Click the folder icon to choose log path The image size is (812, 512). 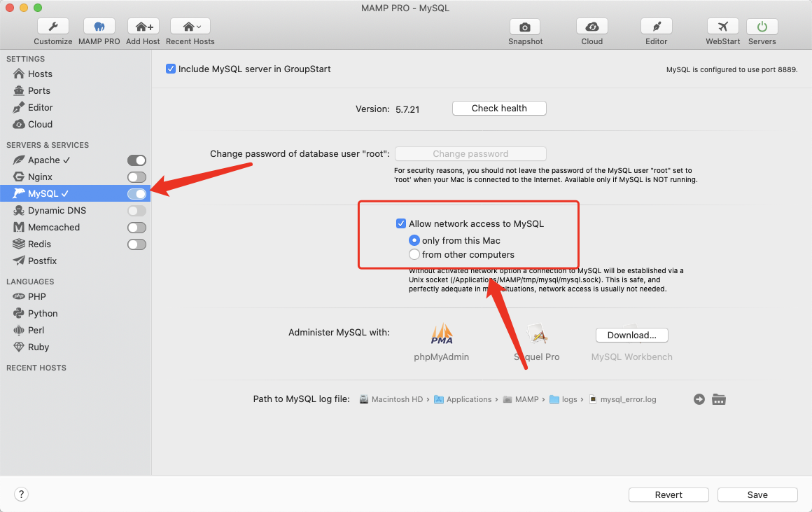(719, 399)
